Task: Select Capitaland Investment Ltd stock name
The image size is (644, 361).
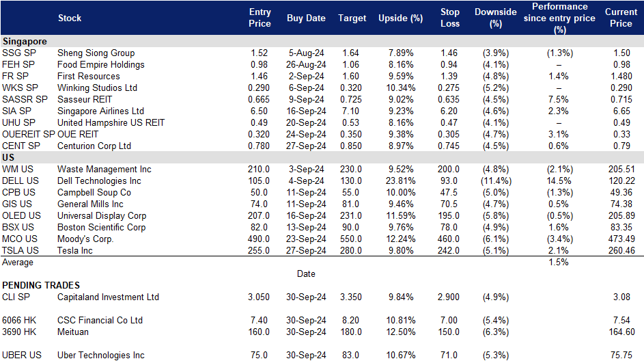Action: point(108,297)
